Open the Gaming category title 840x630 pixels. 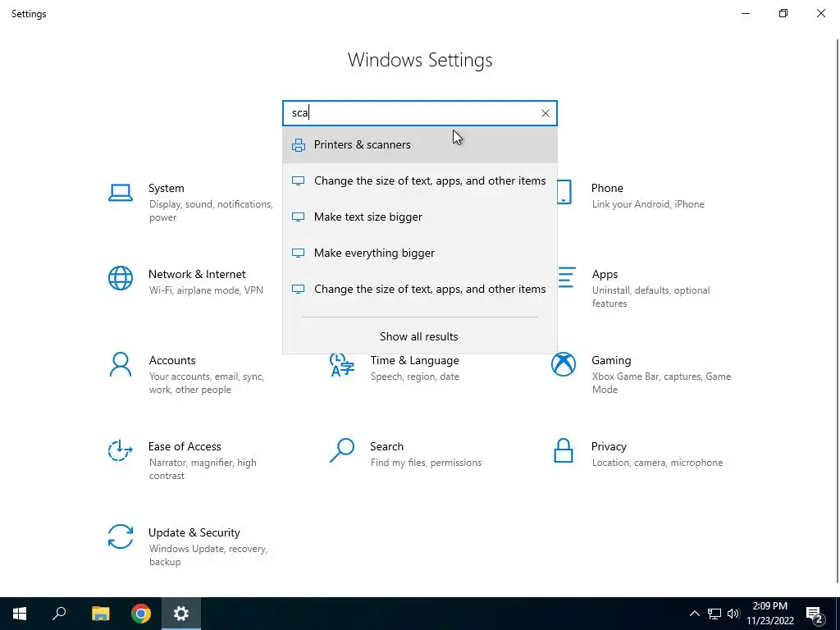point(611,361)
